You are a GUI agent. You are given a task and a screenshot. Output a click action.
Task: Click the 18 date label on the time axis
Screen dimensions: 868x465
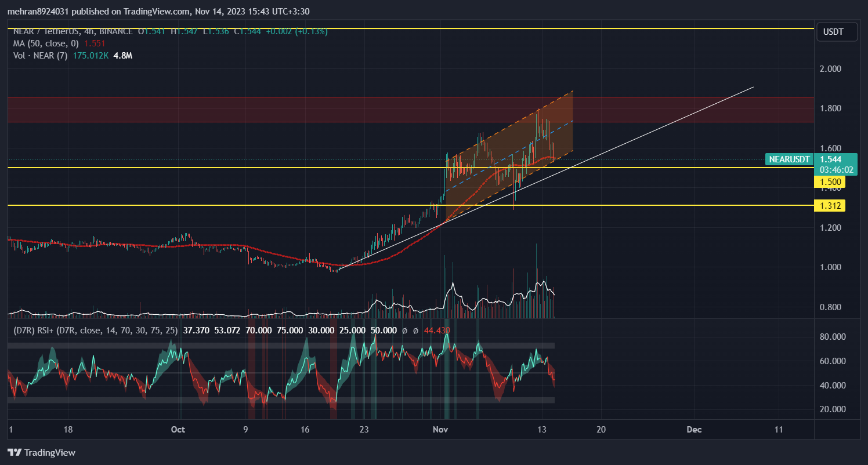point(68,430)
